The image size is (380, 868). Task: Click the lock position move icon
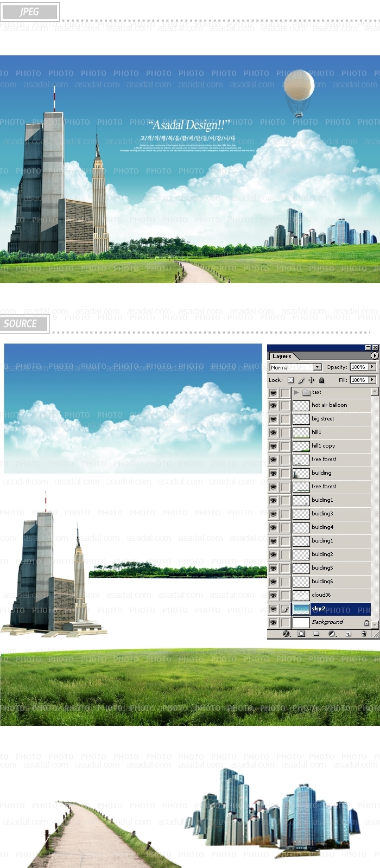coord(312,380)
